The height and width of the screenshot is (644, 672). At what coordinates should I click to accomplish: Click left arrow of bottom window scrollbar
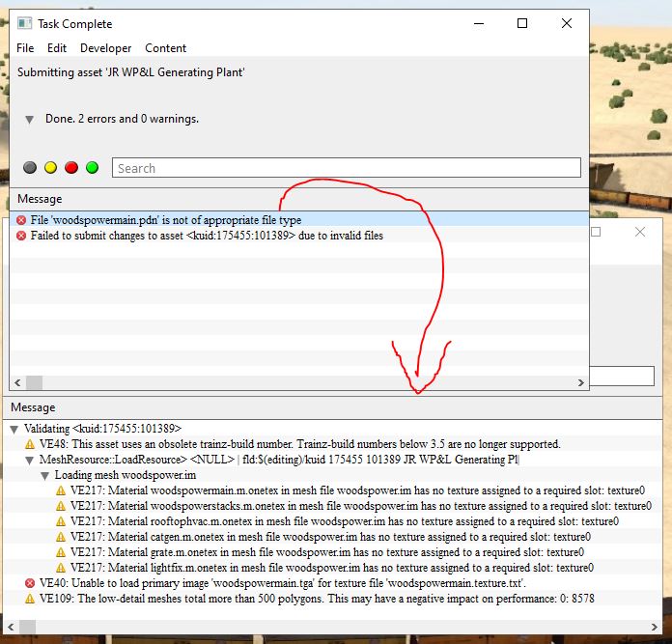(11, 628)
